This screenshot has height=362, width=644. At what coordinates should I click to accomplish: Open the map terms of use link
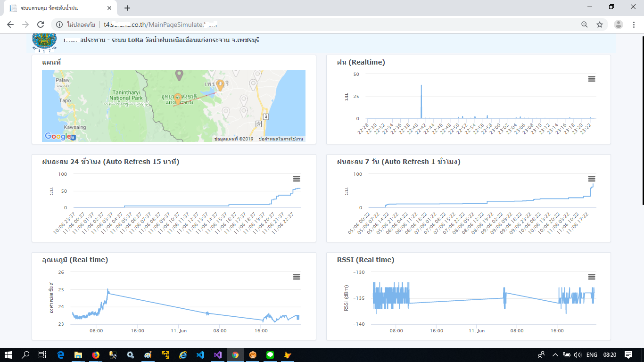click(x=281, y=139)
